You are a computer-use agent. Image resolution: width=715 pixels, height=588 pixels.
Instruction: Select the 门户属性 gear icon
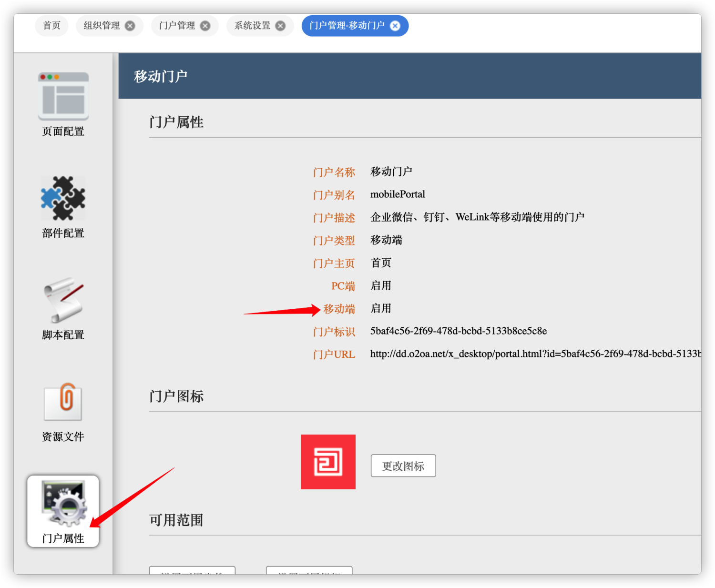coord(63,504)
